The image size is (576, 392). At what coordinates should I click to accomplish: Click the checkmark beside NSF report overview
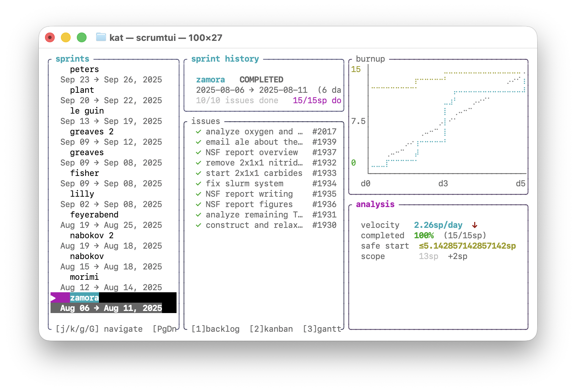(198, 152)
